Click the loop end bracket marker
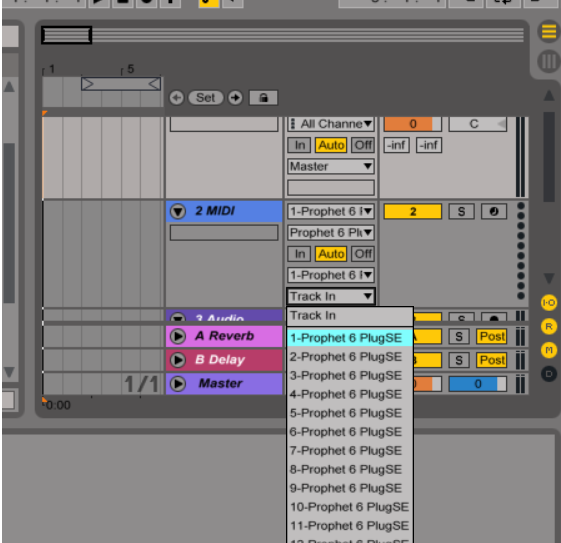 tap(154, 84)
